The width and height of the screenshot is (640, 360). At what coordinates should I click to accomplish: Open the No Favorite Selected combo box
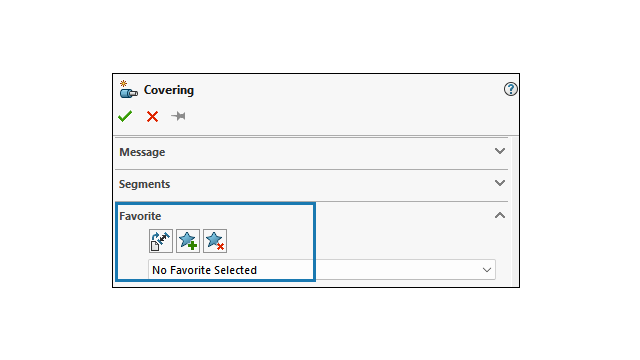coord(322,270)
